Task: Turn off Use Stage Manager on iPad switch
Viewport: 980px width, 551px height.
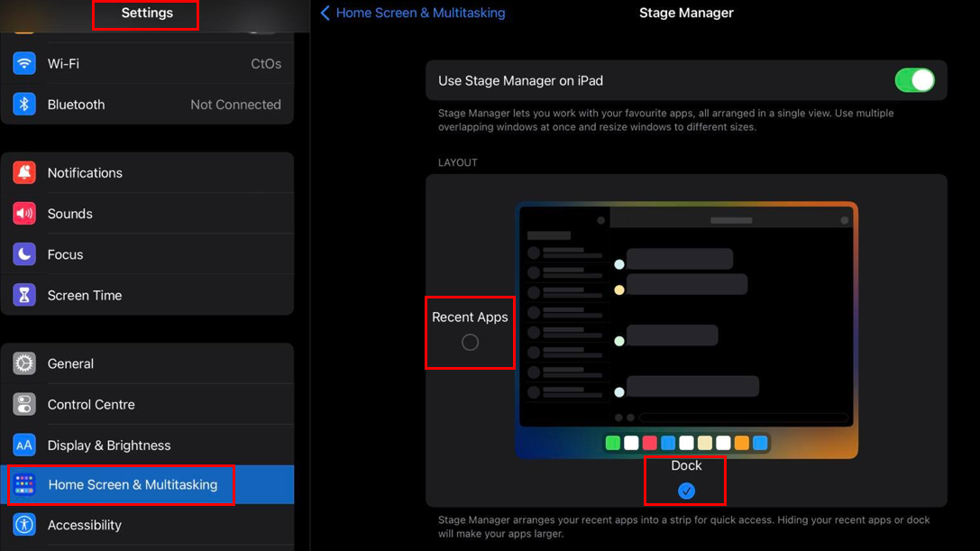Action: pos(914,80)
